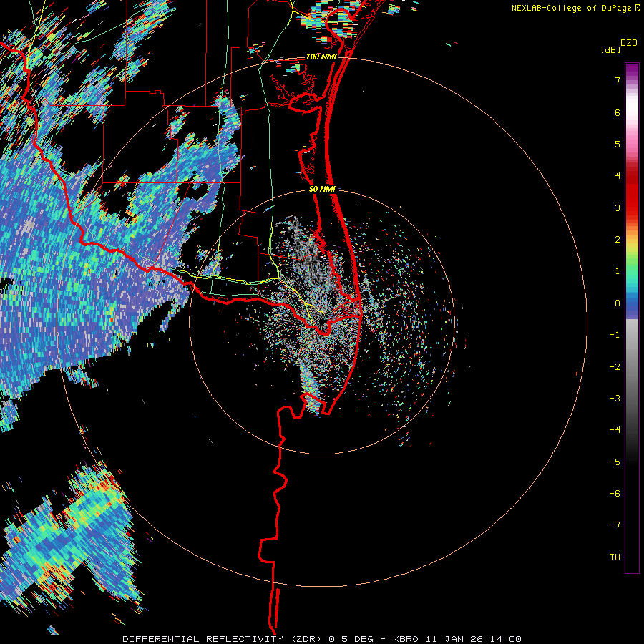The image size is (644, 644).
Task: Click the KBRO station identifier in caption
Action: (406, 639)
